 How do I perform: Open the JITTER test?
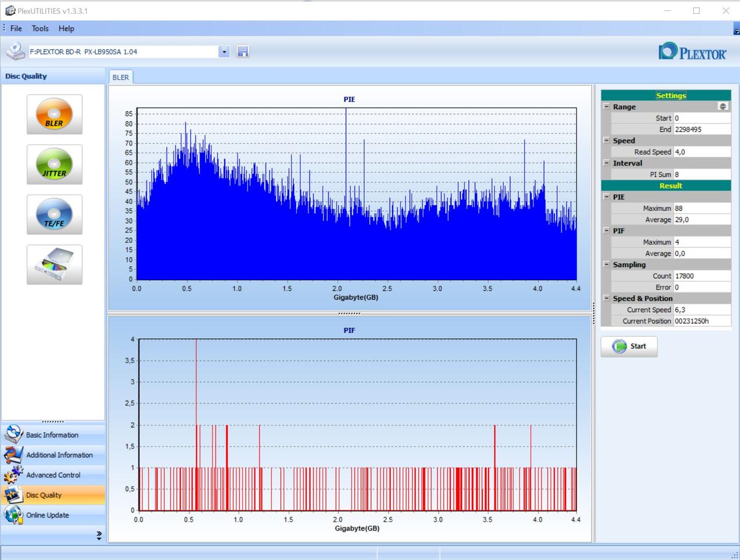click(x=54, y=165)
